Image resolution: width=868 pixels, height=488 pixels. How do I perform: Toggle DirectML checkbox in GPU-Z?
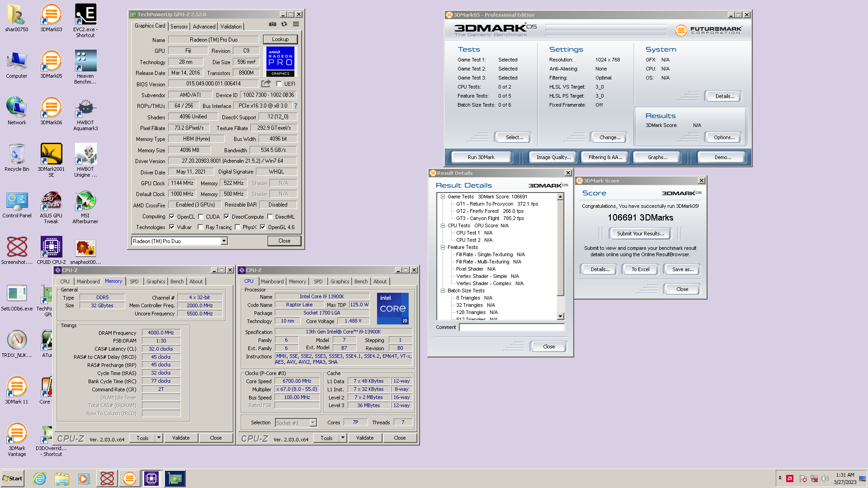click(270, 217)
